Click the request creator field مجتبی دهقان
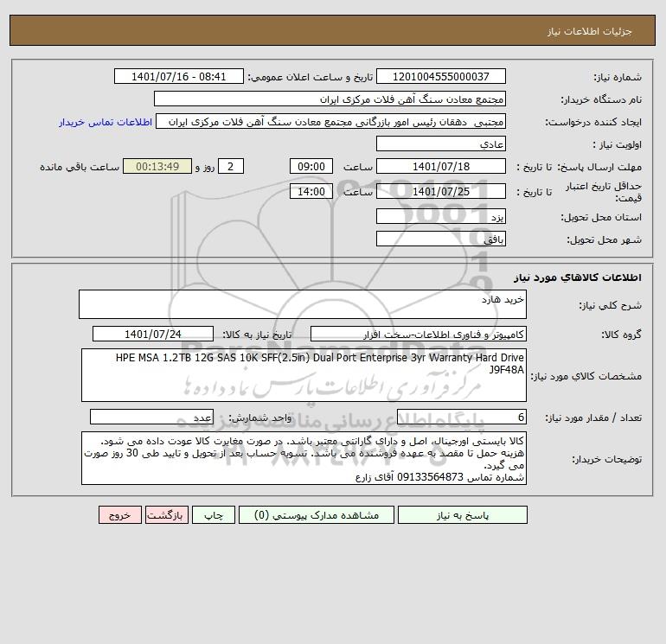 click(331, 121)
